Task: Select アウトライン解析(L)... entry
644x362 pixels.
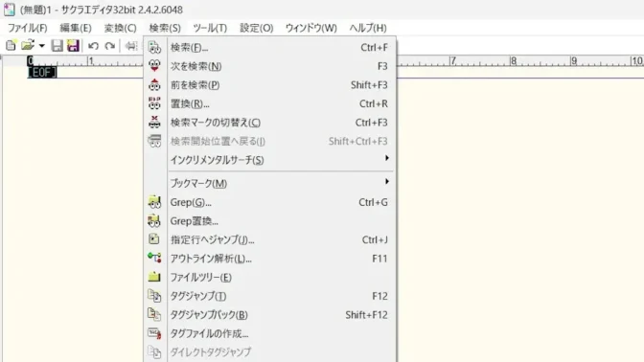Action: 270,259
